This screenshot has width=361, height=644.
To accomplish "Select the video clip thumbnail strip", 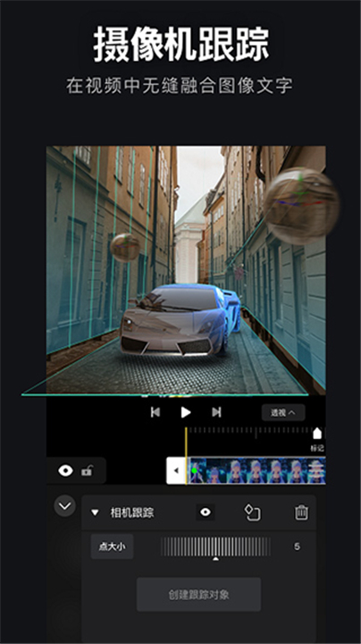I will tap(256, 470).
